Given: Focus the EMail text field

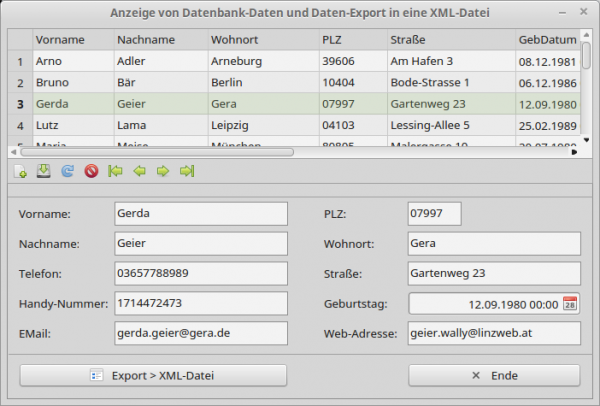Looking at the screenshot, I should pyautogui.click(x=200, y=334).
